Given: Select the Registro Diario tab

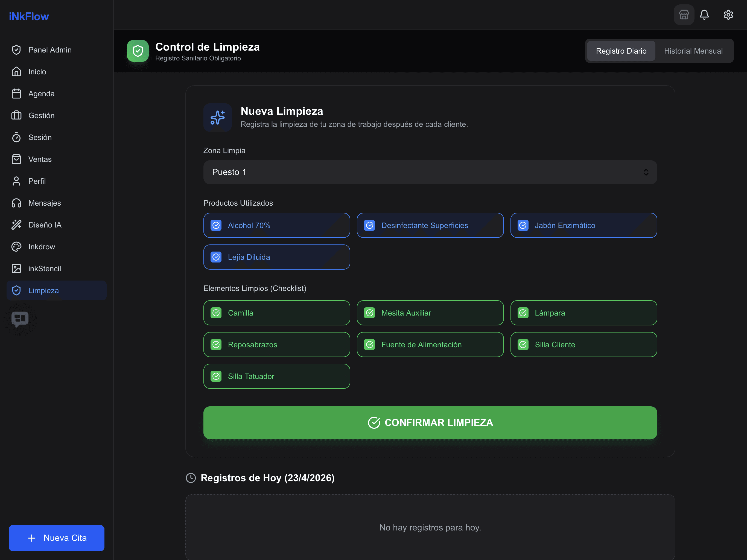Looking at the screenshot, I should pos(621,51).
